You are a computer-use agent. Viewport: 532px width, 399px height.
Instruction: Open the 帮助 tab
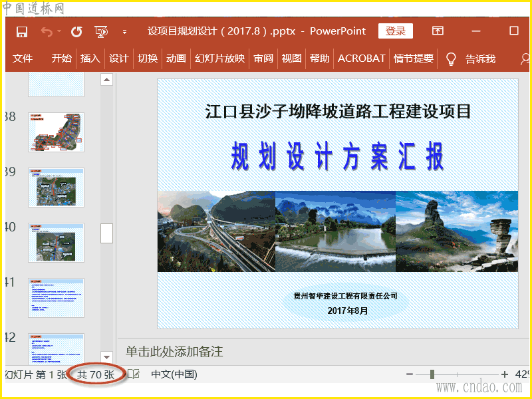click(320, 59)
